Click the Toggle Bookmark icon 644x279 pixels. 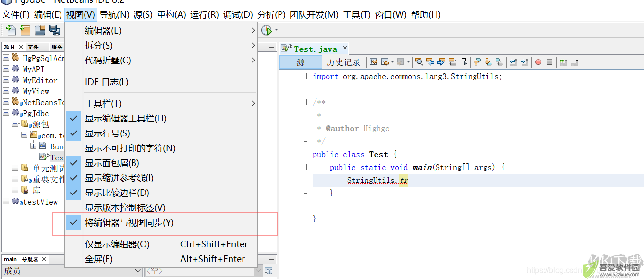pyautogui.click(x=499, y=62)
